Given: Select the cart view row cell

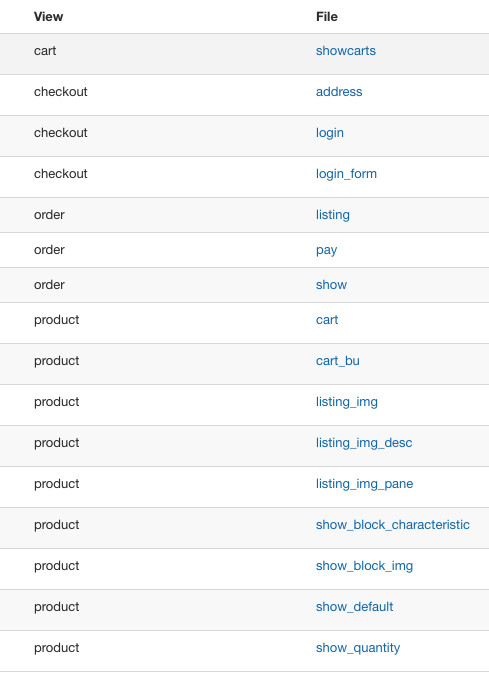Looking at the screenshot, I should 45,51.
